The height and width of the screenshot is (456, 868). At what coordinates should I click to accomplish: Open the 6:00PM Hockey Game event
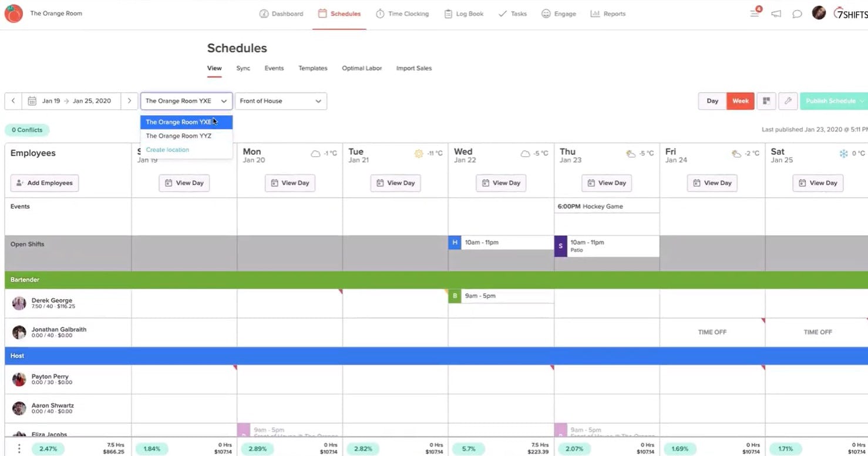[x=607, y=206]
